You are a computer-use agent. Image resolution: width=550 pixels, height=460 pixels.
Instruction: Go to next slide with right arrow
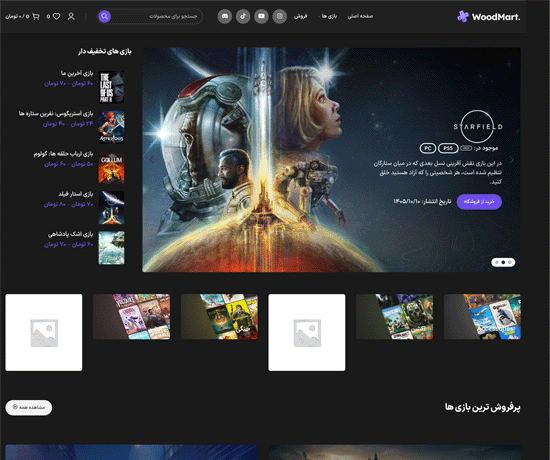coord(511,160)
